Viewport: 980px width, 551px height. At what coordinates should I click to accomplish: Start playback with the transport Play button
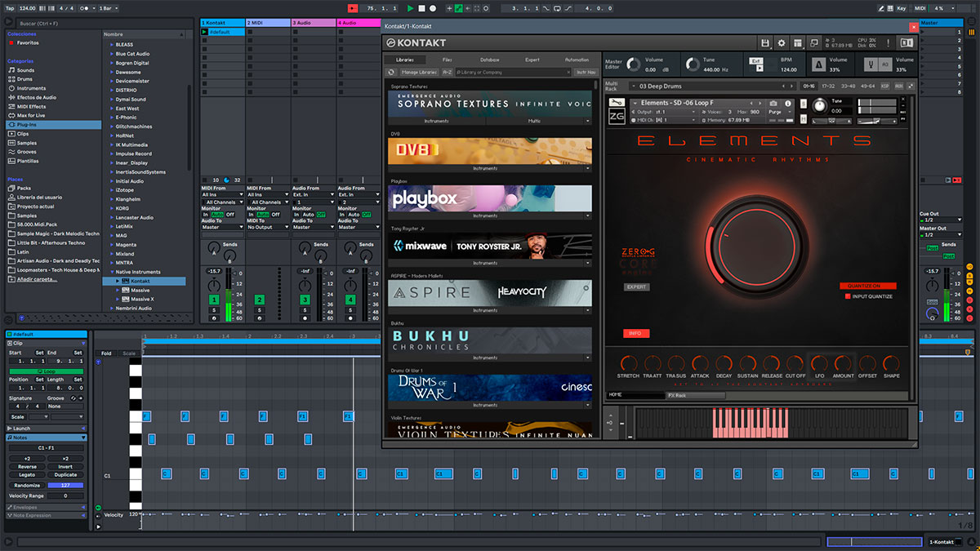click(411, 8)
